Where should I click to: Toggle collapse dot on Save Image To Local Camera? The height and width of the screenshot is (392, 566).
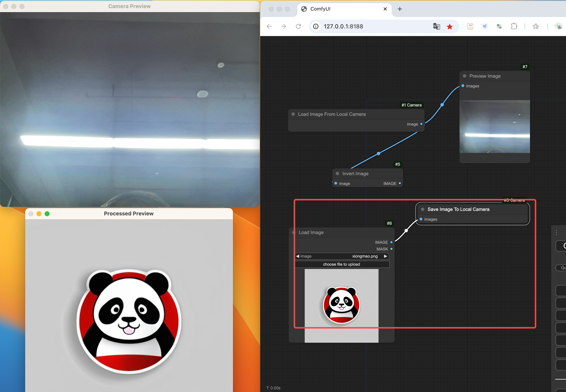(x=423, y=209)
